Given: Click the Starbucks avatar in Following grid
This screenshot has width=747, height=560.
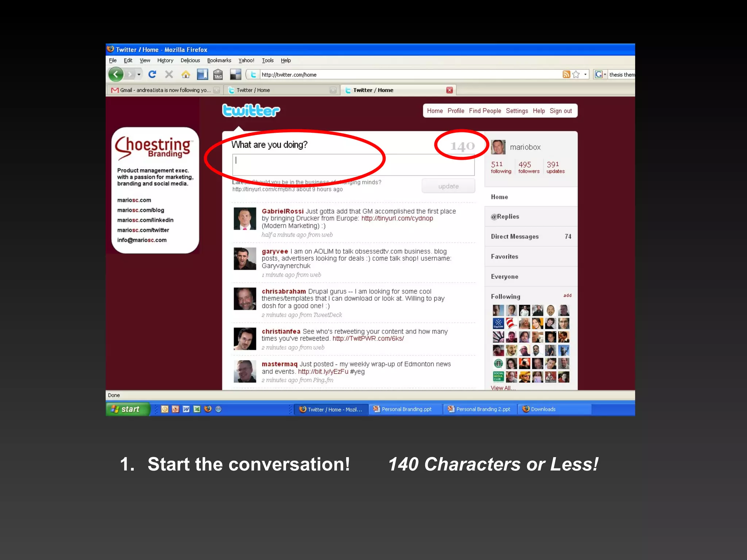Looking at the screenshot, I should coord(498,363).
